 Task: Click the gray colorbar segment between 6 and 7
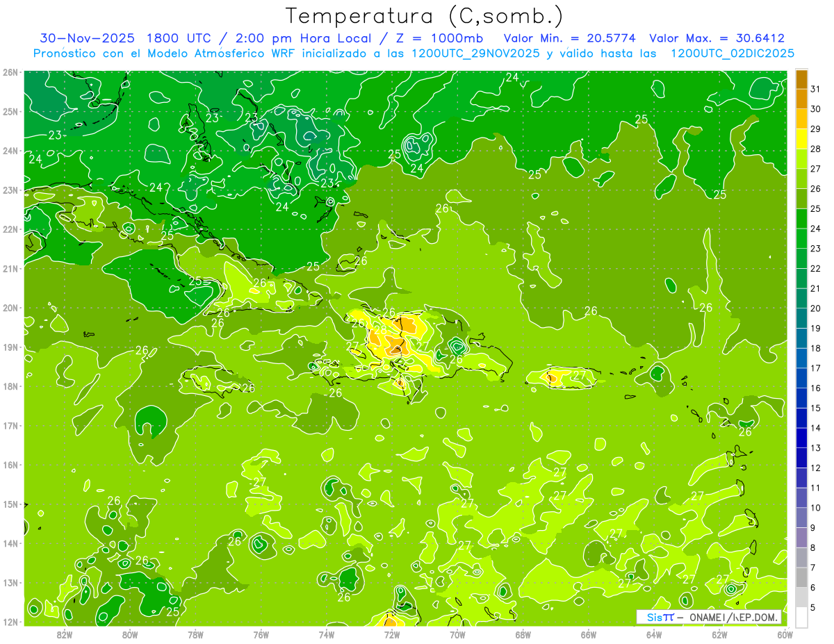pyautogui.click(x=801, y=577)
